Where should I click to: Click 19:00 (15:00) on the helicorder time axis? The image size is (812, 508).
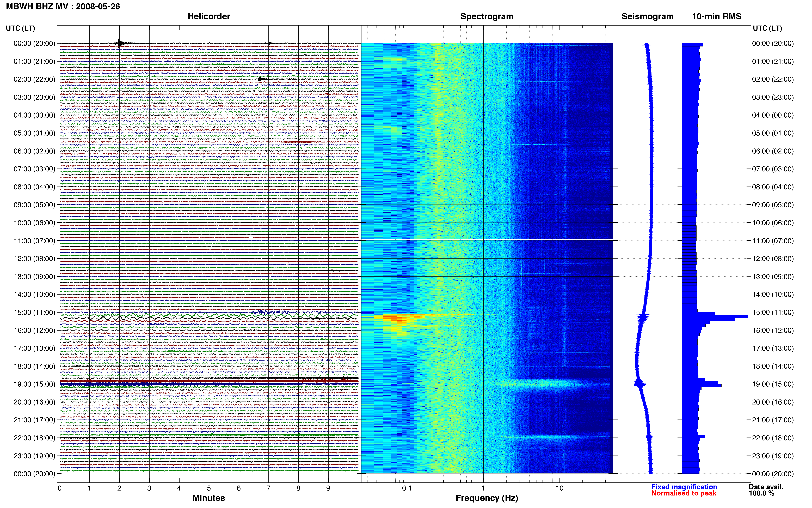(34, 384)
